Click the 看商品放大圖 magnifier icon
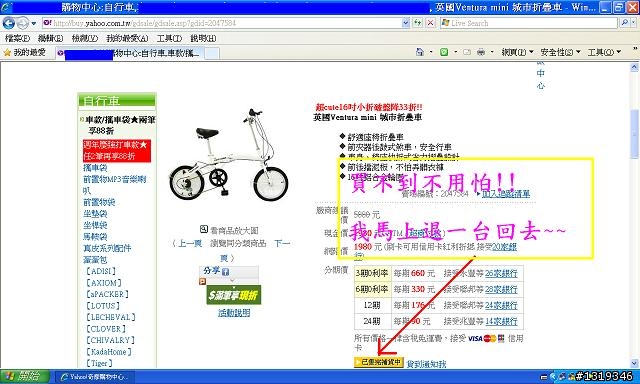Image resolution: width=640 pixels, height=384 pixels. pos(204,229)
